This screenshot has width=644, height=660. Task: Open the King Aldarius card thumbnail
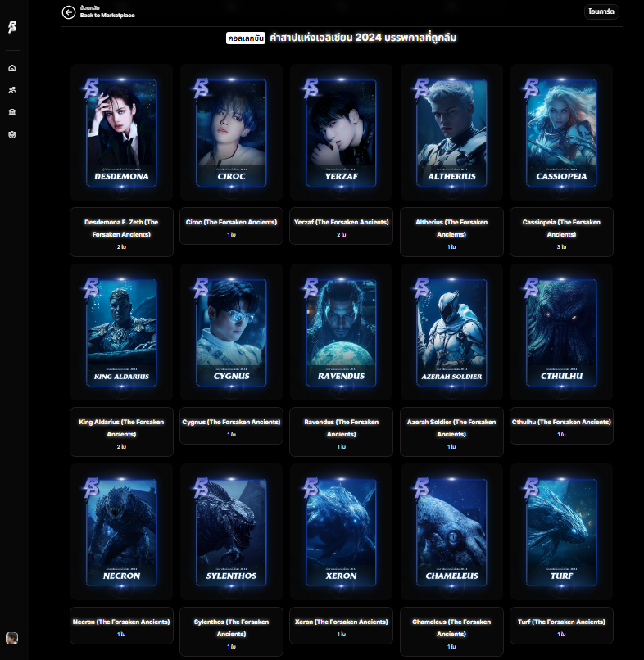coord(121,332)
